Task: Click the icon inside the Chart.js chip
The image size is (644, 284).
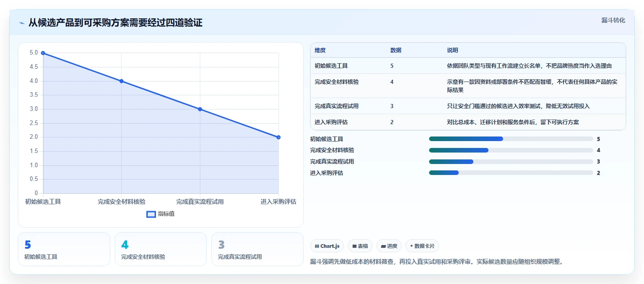Action: click(317, 246)
